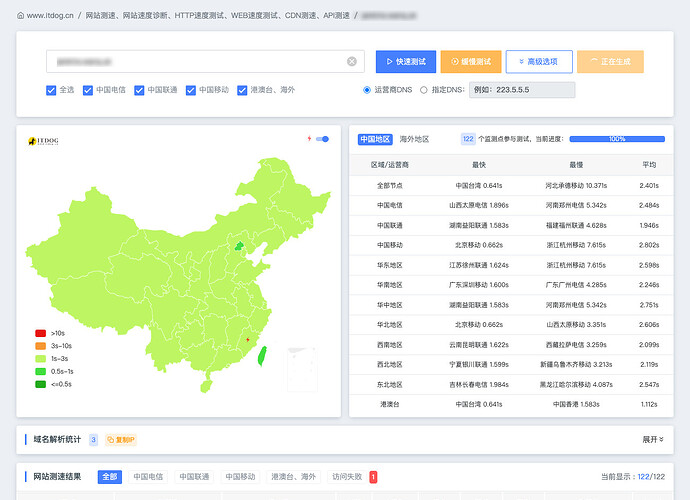The width and height of the screenshot is (690, 500).
Task: Click the dark green <=0.5s legend swatch
Action: click(40, 384)
